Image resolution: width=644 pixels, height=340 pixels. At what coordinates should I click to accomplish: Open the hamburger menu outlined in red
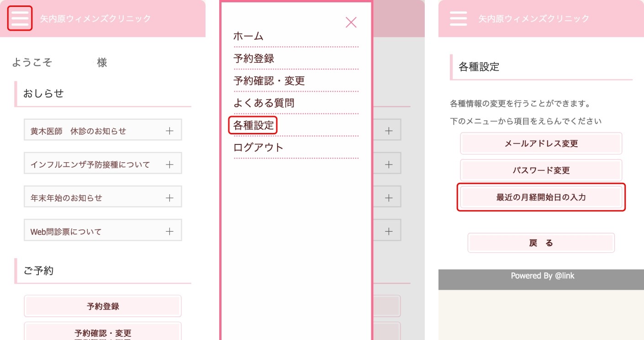point(20,18)
